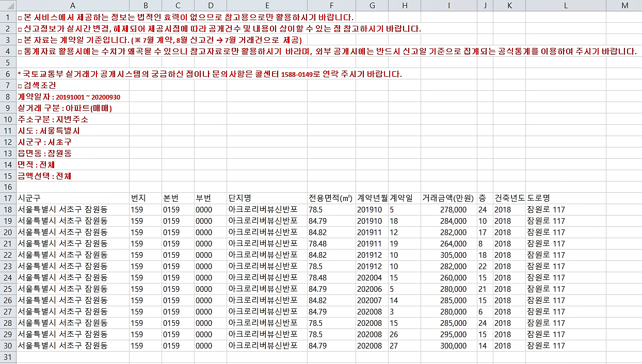This screenshot has height=364, width=642.
Task: Click the floor 8 cell in row 21
Action: tap(485, 243)
